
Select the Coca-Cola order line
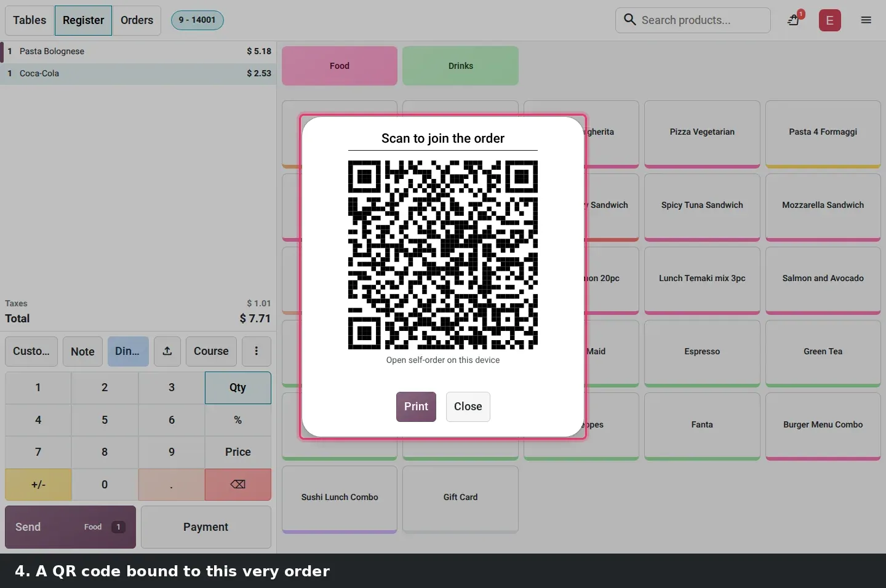click(x=138, y=73)
